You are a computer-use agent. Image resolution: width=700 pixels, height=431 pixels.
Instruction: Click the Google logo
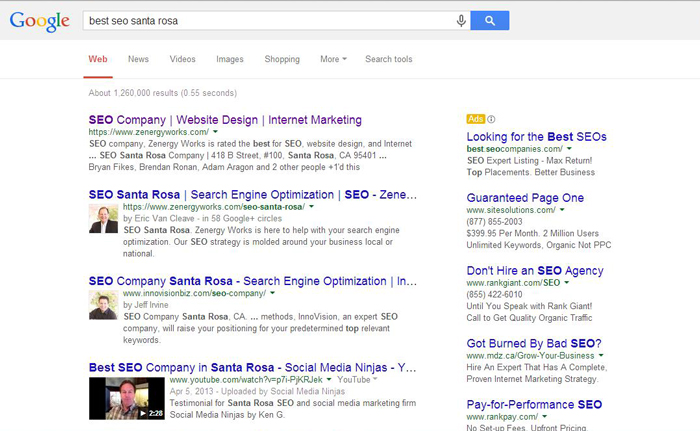coord(40,21)
